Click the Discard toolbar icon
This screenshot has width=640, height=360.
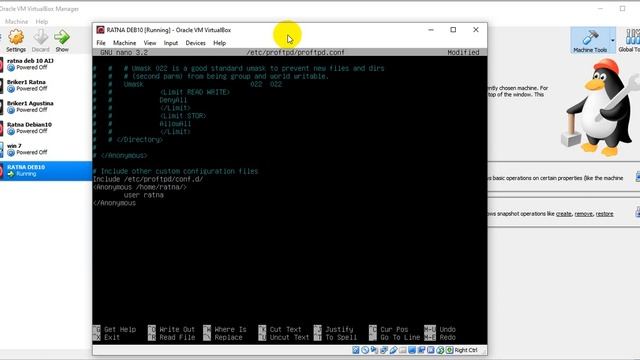tap(40, 41)
